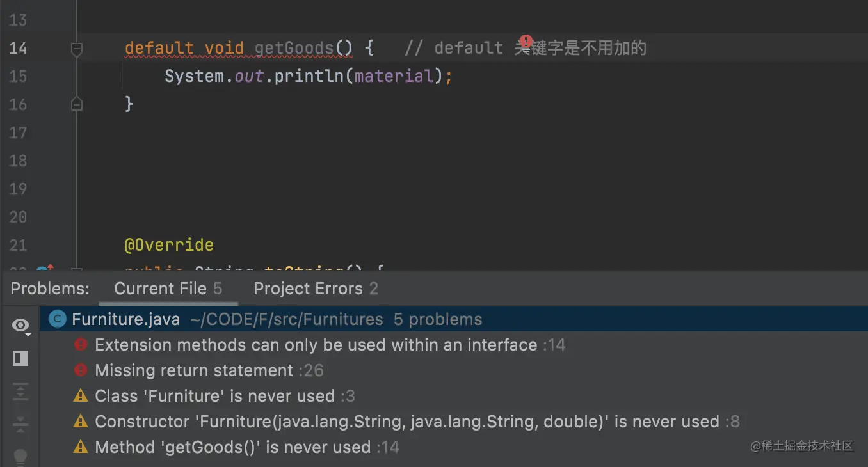Click the 'getGoods' method name in editor

pos(294,48)
